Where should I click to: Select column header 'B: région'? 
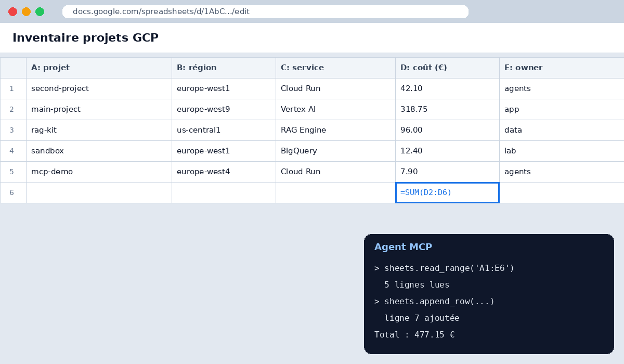[x=224, y=68]
